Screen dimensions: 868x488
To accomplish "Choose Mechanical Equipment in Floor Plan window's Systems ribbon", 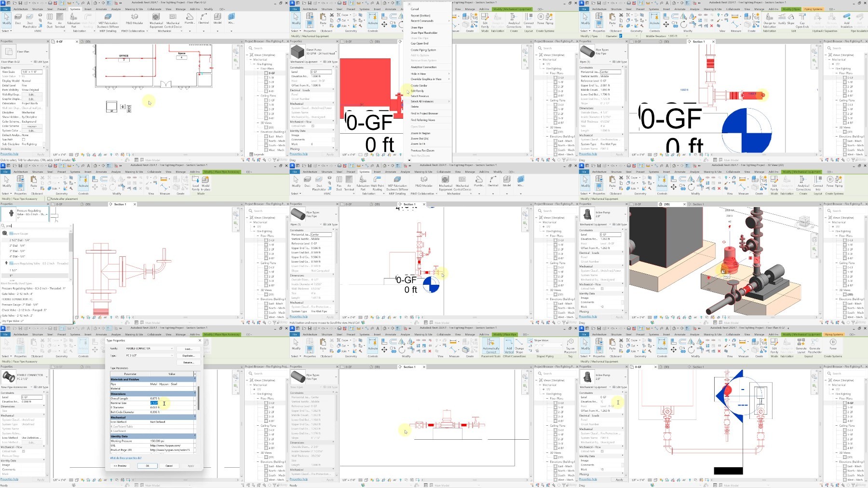I will click(156, 20).
